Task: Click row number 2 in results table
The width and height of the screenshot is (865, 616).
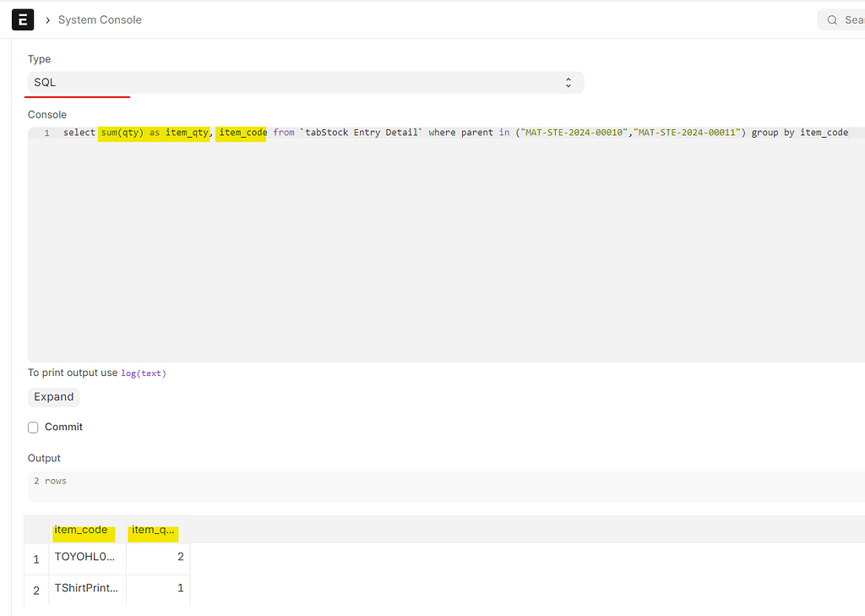Action: (x=36, y=591)
